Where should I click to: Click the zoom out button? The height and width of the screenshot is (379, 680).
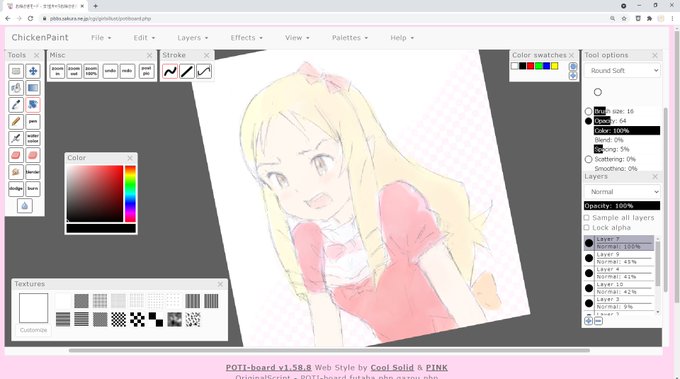pyautogui.click(x=74, y=71)
